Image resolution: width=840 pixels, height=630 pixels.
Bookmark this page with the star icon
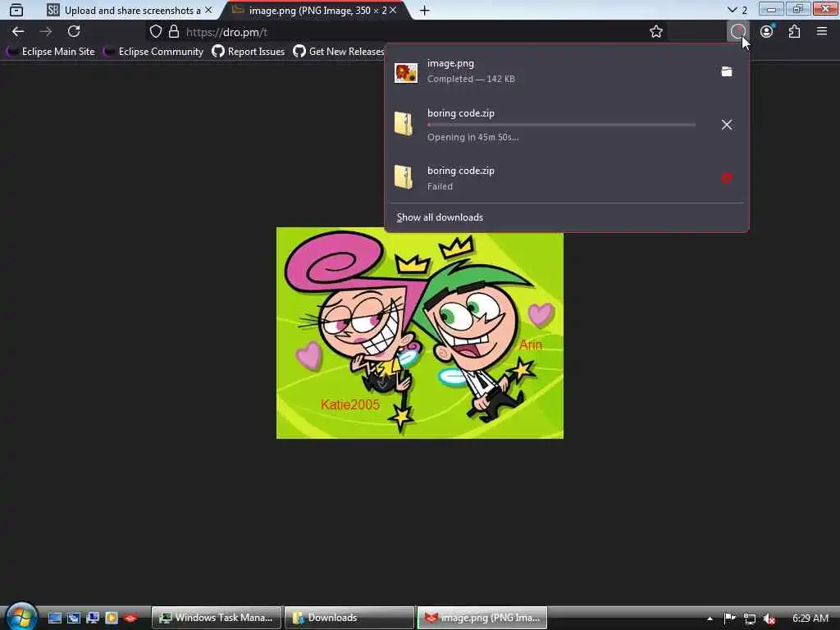click(655, 32)
